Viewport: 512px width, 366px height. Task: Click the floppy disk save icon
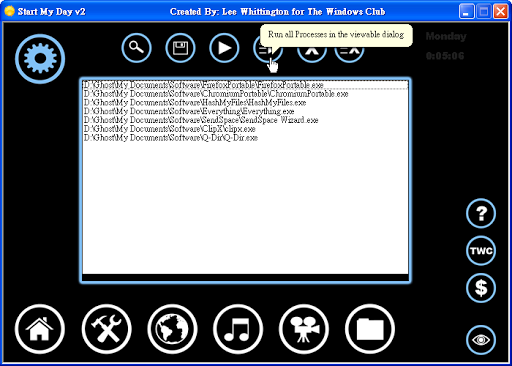[x=180, y=48]
